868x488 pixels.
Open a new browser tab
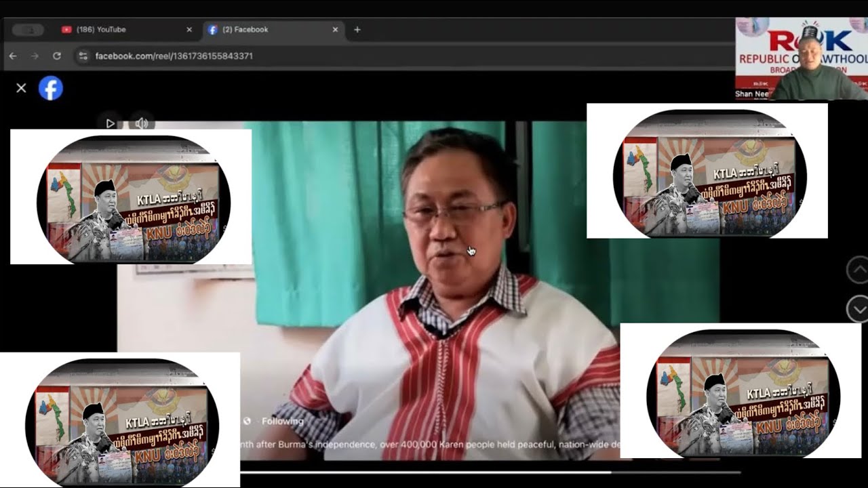pos(357,30)
